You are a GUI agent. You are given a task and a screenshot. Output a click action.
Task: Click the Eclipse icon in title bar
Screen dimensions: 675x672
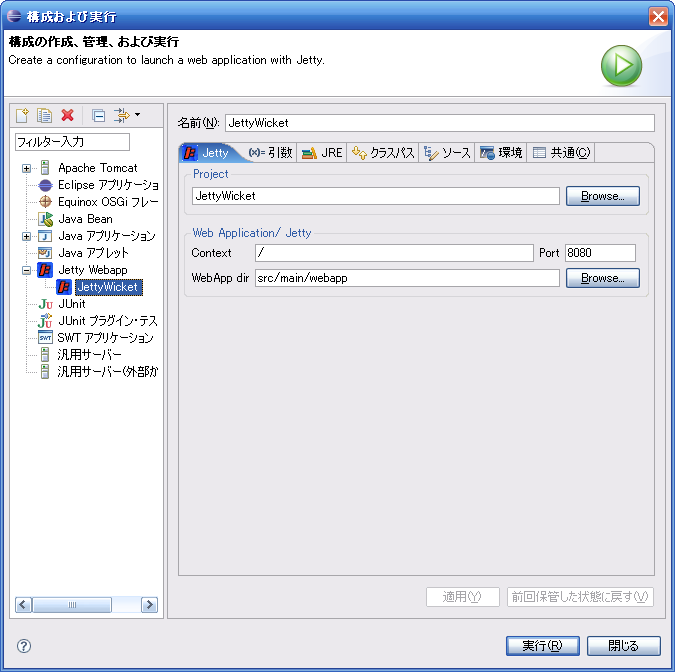[x=14, y=16]
